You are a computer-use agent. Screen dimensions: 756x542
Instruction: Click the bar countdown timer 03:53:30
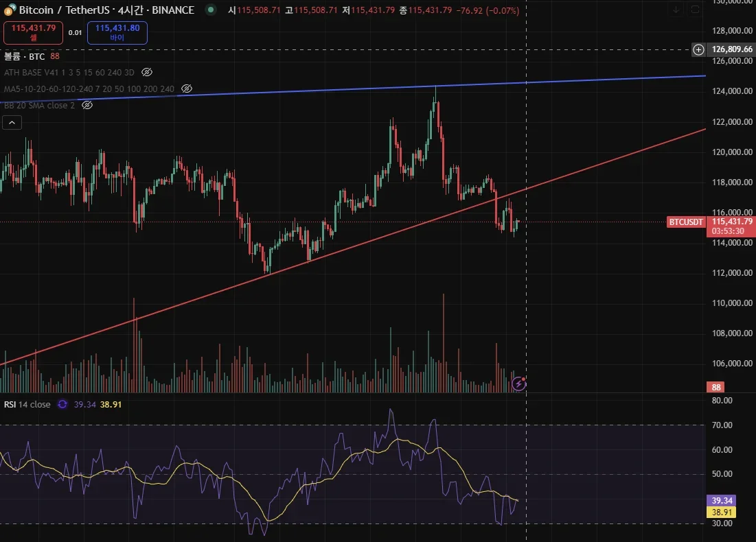tap(728, 231)
